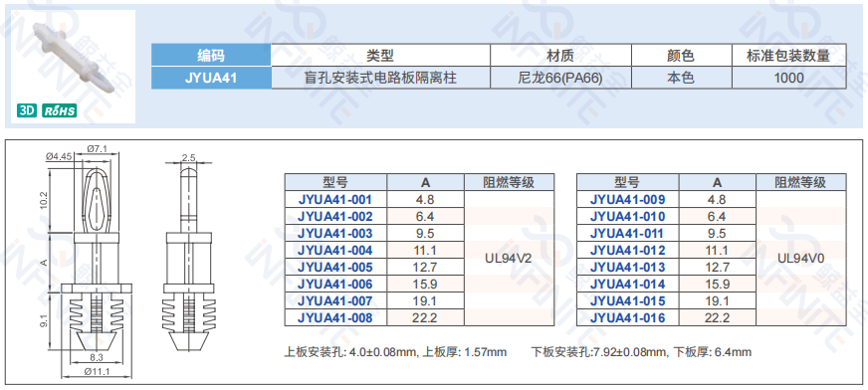
Task: Open model JYUA41-012
Action: (628, 250)
